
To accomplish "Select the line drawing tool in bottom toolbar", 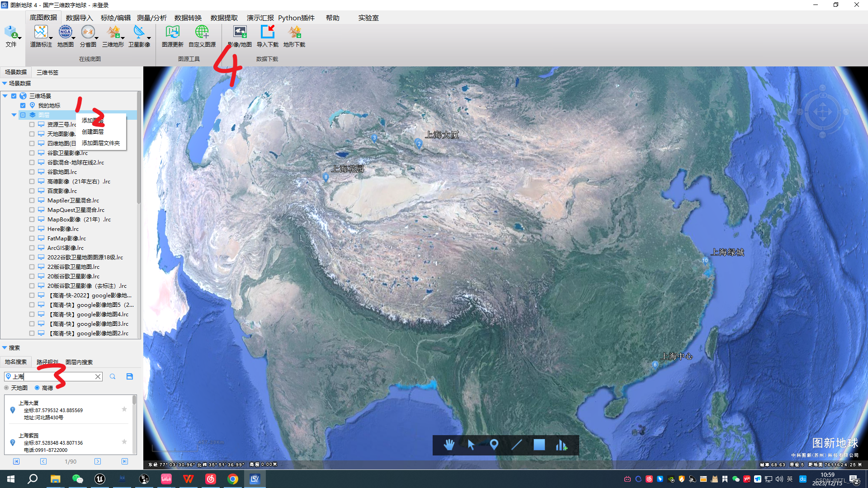I will click(x=516, y=445).
